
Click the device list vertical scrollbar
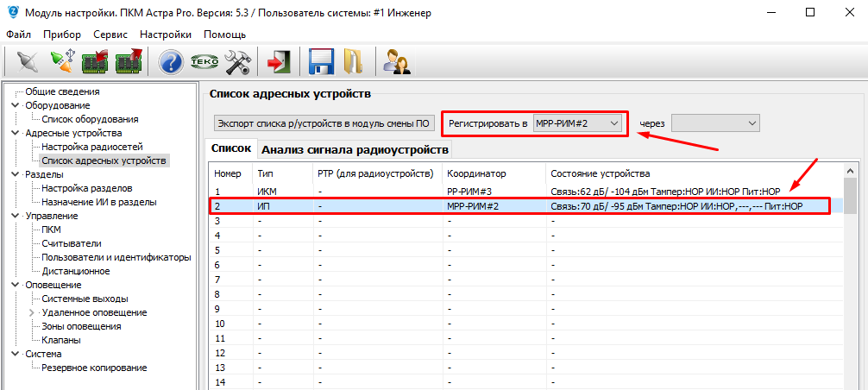tap(850, 276)
